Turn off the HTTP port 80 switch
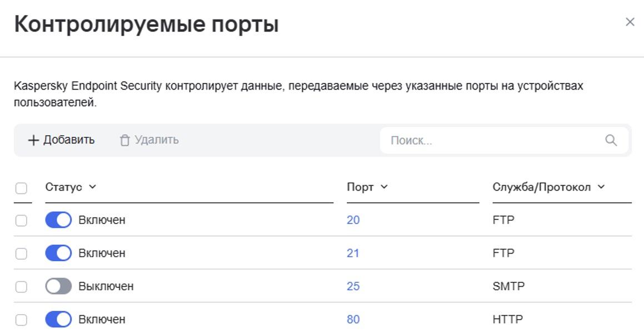Viewport: 644px width, 333px height. click(x=58, y=320)
